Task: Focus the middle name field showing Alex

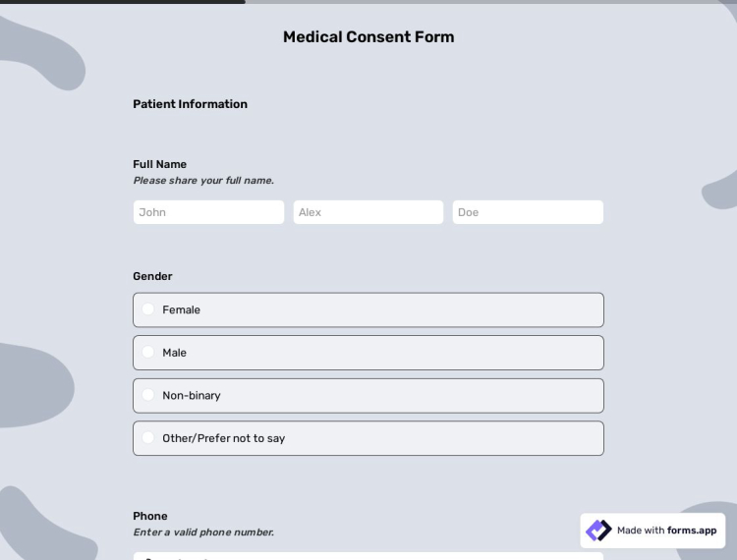Action: pos(368,212)
